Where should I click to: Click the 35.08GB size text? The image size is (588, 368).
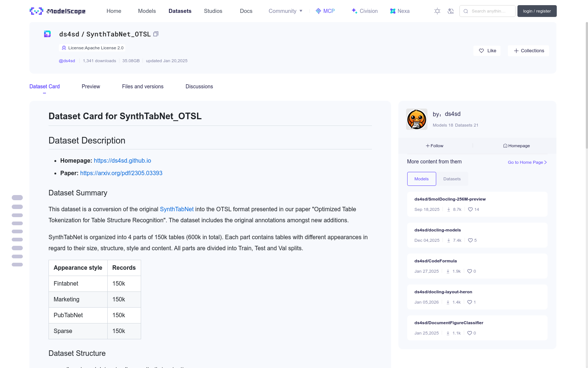(131, 61)
